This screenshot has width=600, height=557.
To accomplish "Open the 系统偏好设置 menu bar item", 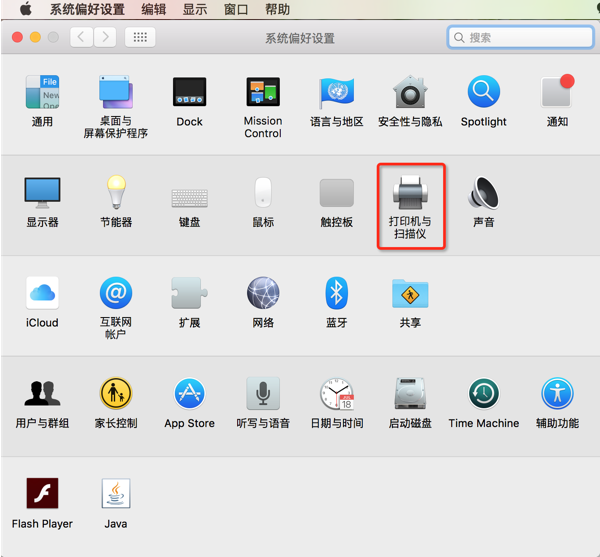I will point(87,9).
